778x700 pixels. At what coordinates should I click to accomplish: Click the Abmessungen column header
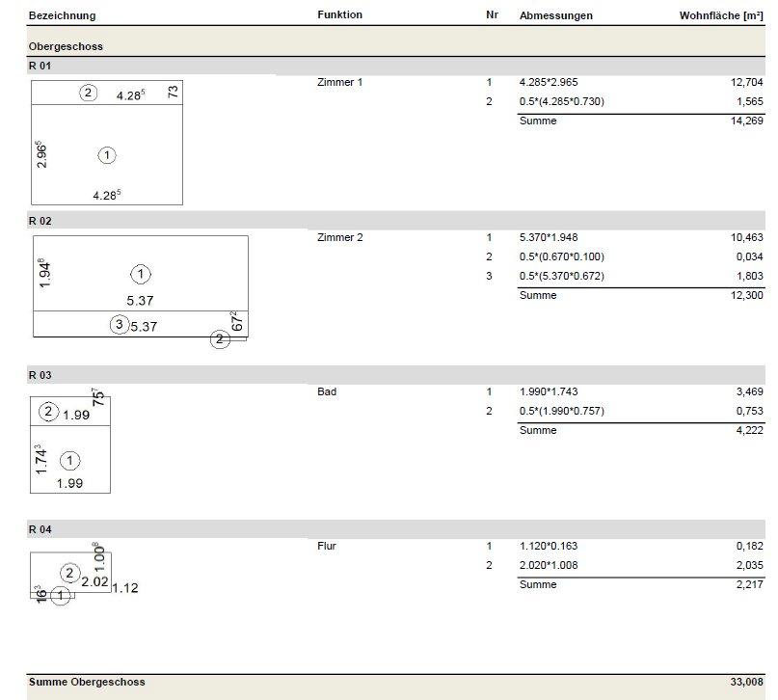tap(555, 15)
